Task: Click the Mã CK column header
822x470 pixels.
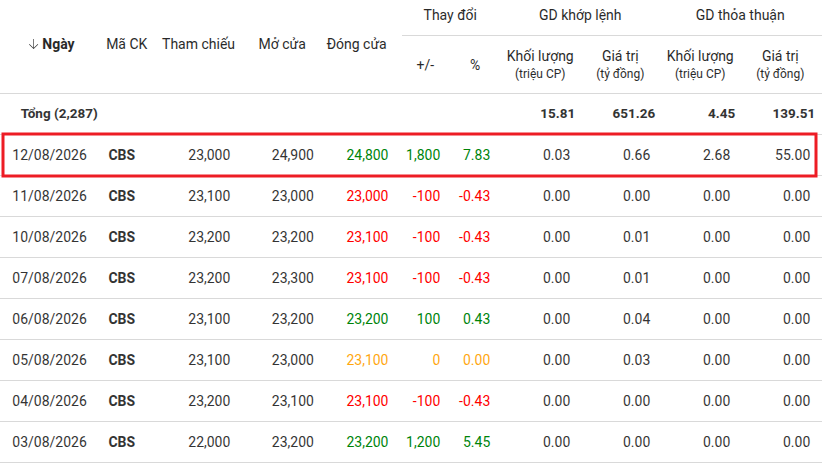Action: (126, 44)
